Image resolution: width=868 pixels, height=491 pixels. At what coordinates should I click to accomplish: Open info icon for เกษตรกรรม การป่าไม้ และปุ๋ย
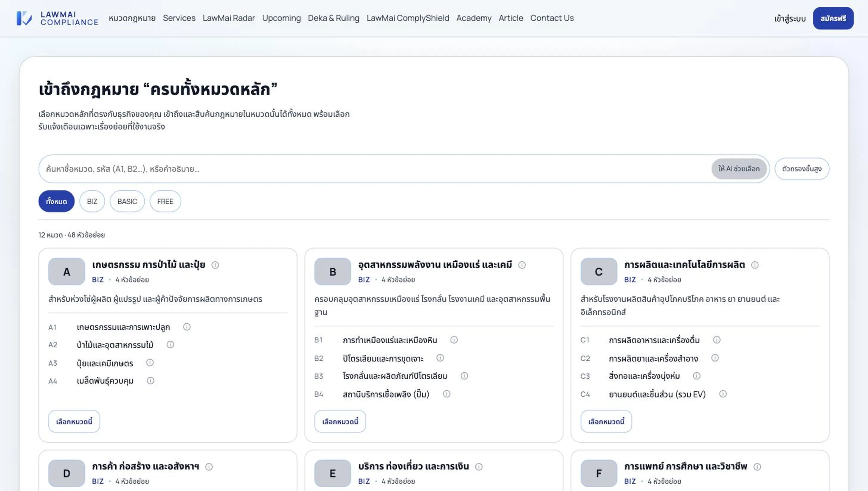(215, 265)
